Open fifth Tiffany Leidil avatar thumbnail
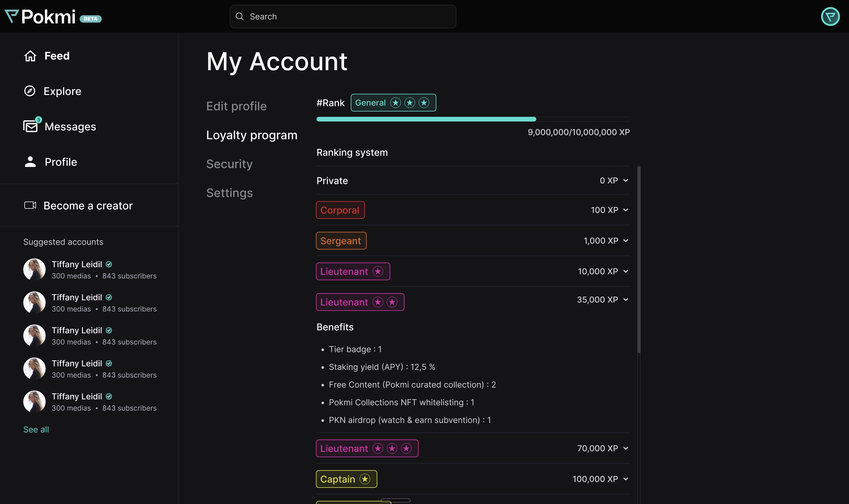Screen dimensions: 849x504 pyautogui.click(x=34, y=402)
